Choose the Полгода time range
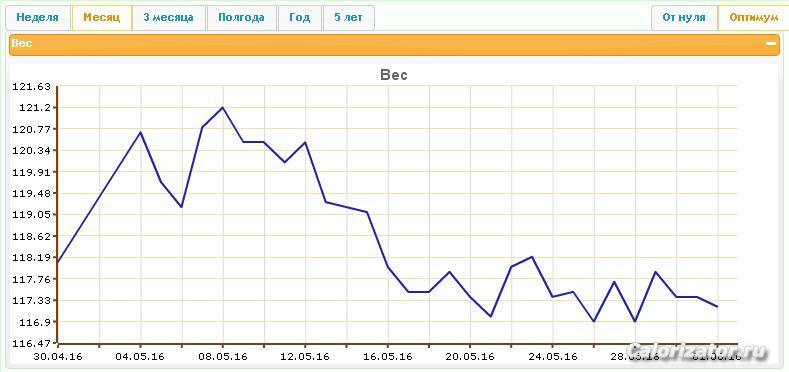 [242, 18]
